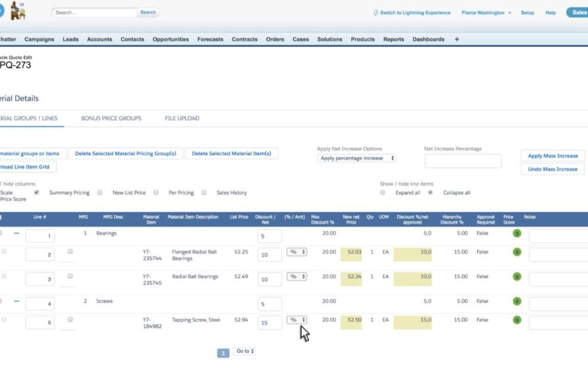
Task: Click Undo Mass Increase button
Action: pos(553,170)
